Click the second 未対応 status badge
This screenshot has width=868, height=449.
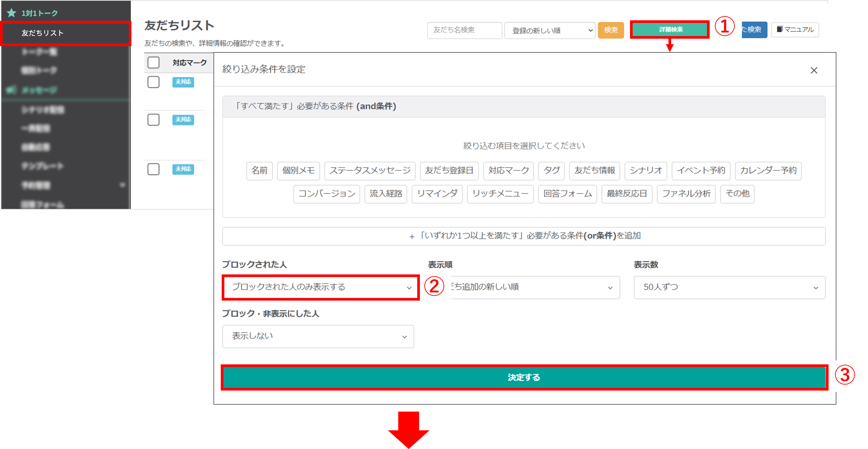point(183,120)
